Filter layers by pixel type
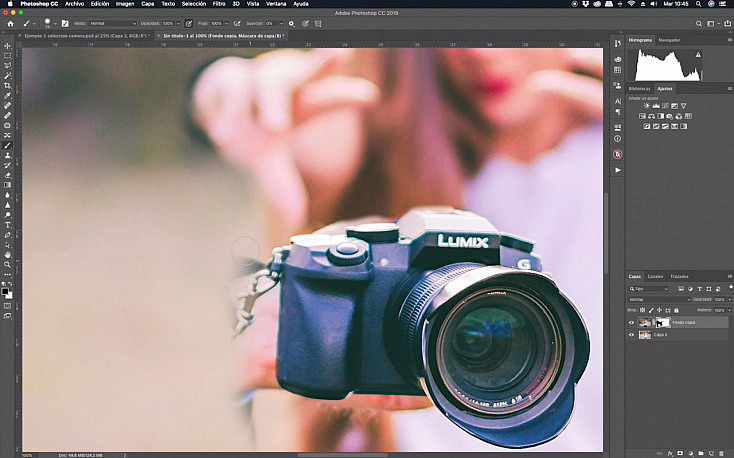This screenshot has width=734, height=458. click(x=681, y=289)
